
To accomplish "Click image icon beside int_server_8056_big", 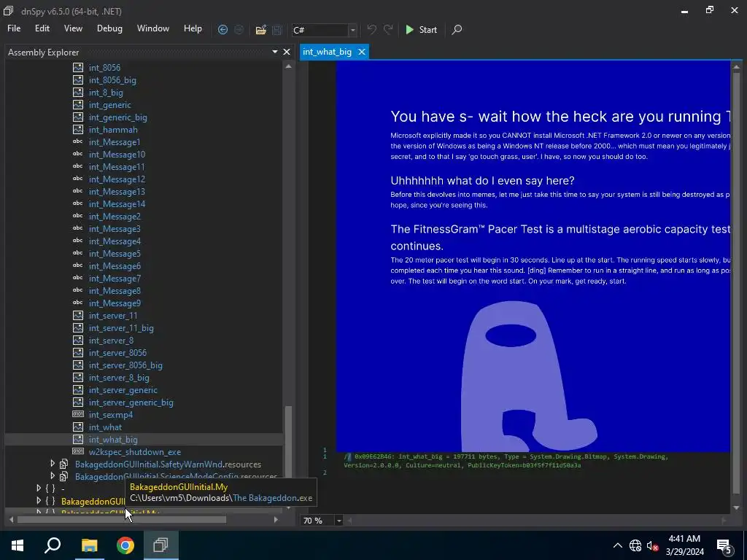I will pos(77,365).
